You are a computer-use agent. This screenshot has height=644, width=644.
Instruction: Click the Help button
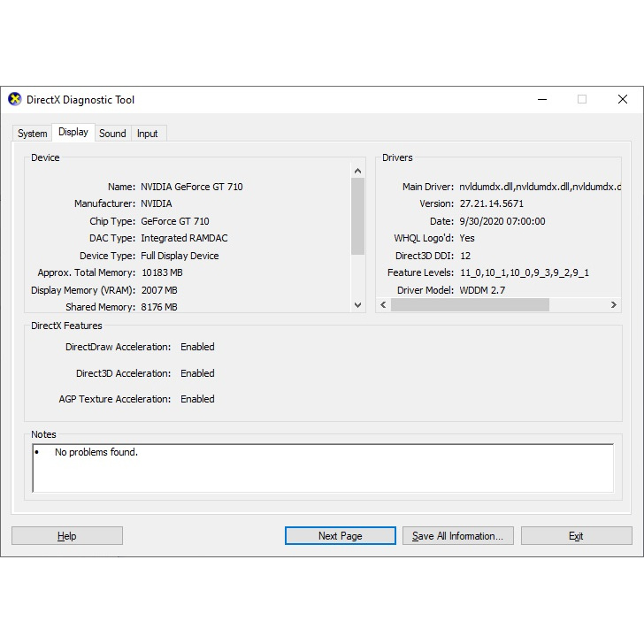(67, 535)
